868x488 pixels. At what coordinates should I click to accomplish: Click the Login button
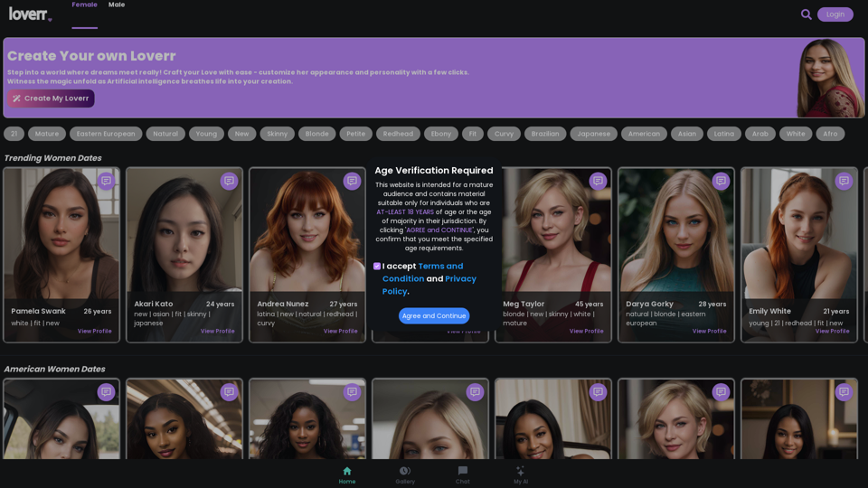coord(835,14)
